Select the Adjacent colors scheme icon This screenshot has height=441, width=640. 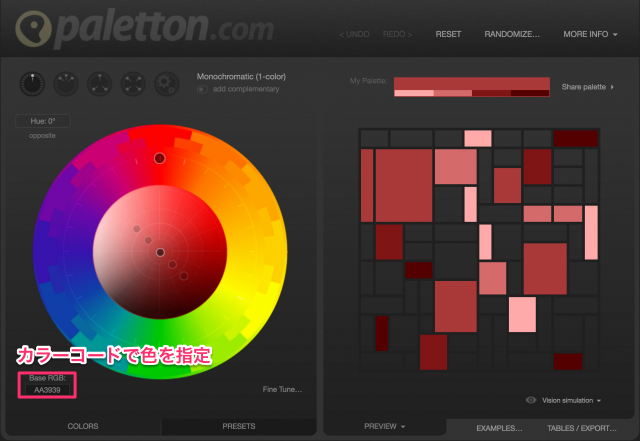(x=66, y=84)
